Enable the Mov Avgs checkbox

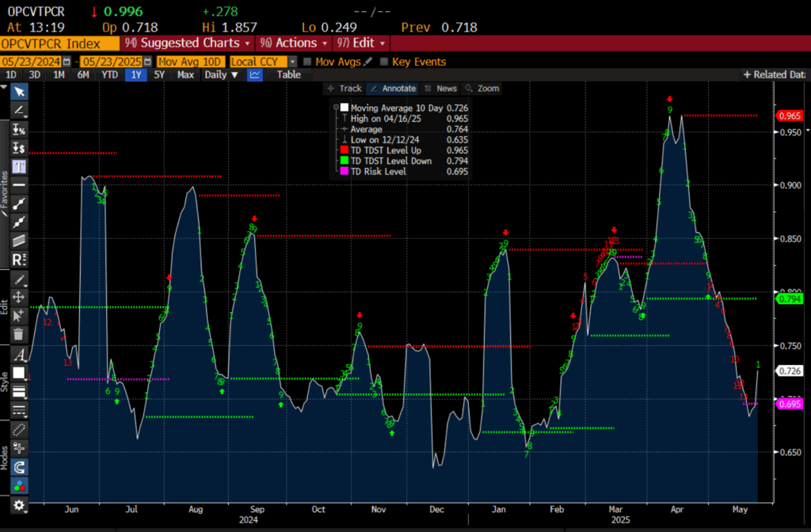(307, 62)
